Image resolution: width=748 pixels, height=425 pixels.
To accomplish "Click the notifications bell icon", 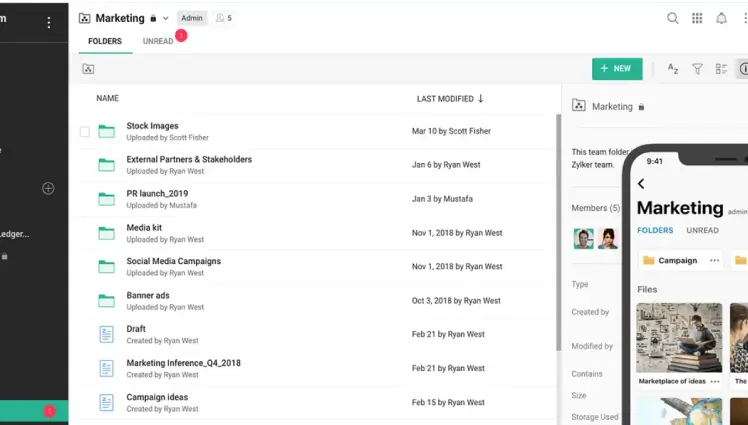I will [x=721, y=18].
